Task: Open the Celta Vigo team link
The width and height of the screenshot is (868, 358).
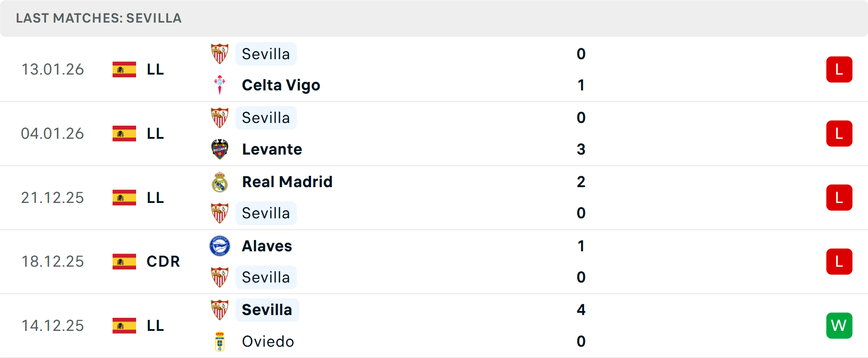Action: (281, 85)
